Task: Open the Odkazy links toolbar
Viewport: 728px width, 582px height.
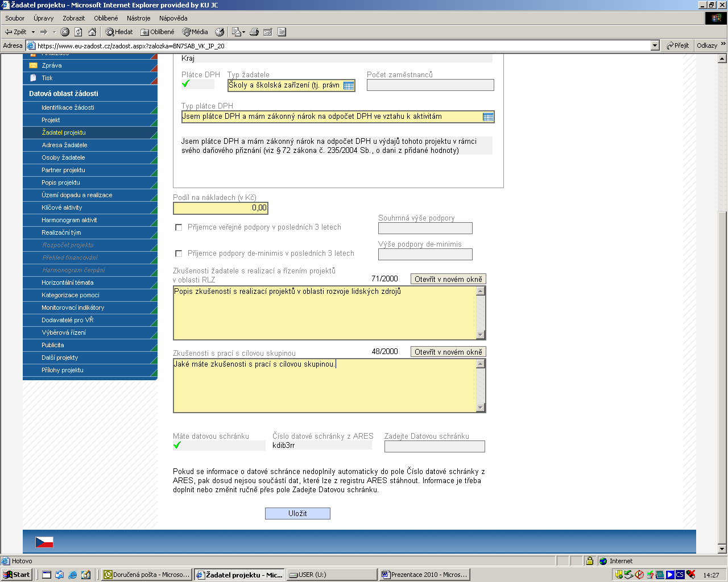Action: (x=707, y=45)
